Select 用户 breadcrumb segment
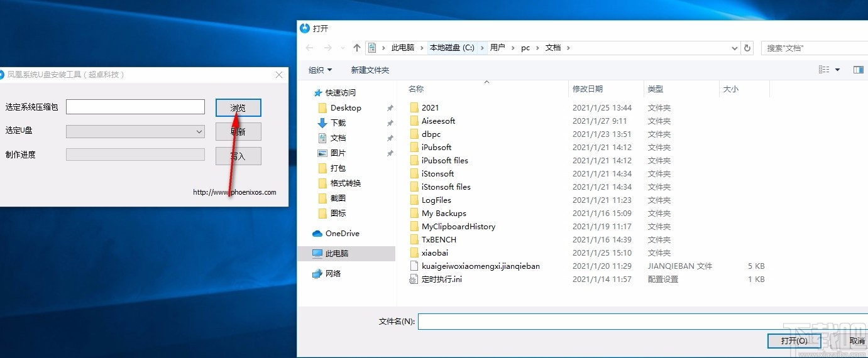 (x=497, y=48)
